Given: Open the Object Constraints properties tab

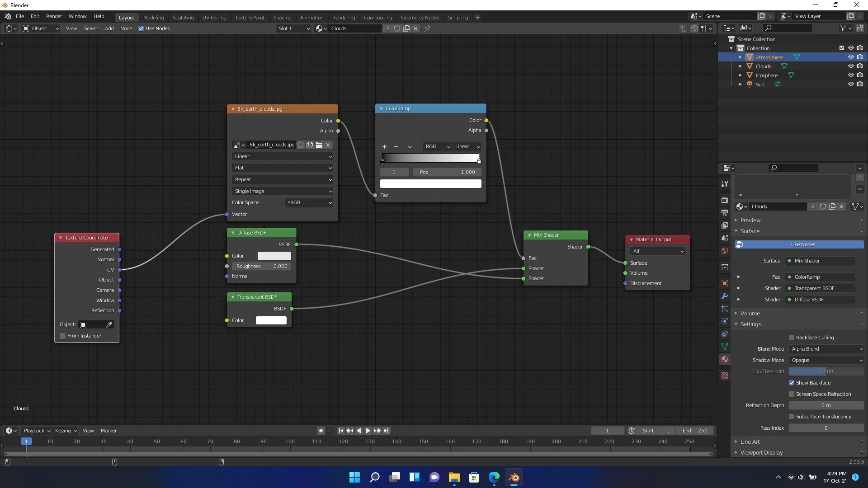Looking at the screenshot, I should click(725, 334).
